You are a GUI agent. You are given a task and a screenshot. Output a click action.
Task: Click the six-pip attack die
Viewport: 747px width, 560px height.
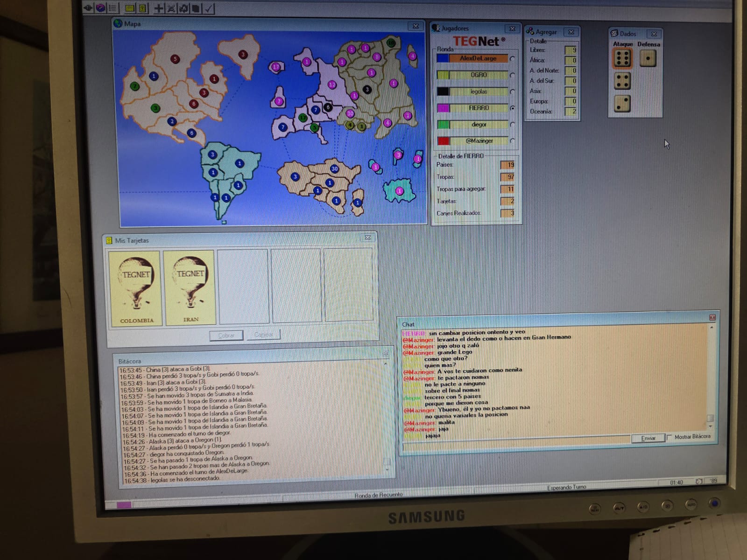(x=622, y=58)
